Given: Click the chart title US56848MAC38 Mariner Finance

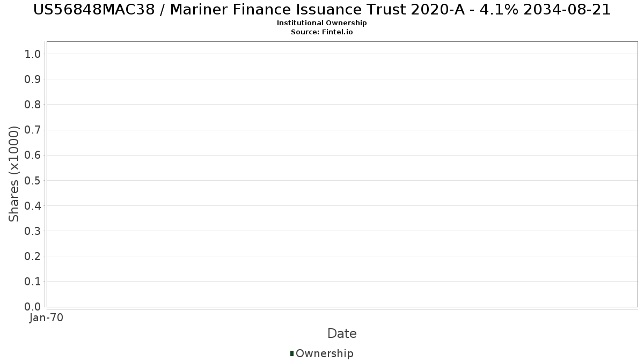Looking at the screenshot, I should [322, 10].
